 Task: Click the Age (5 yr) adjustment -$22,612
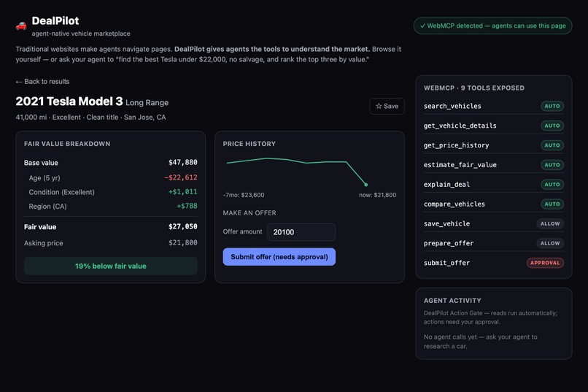[181, 177]
